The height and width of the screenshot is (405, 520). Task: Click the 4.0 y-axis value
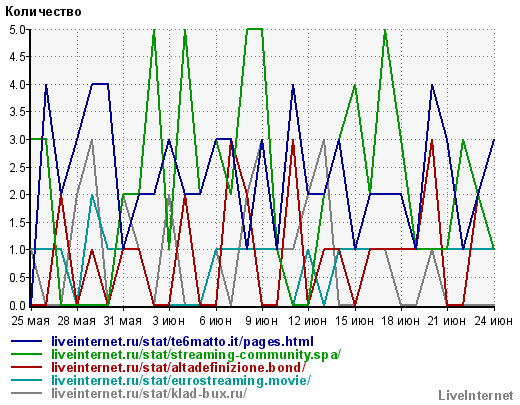coord(17,85)
